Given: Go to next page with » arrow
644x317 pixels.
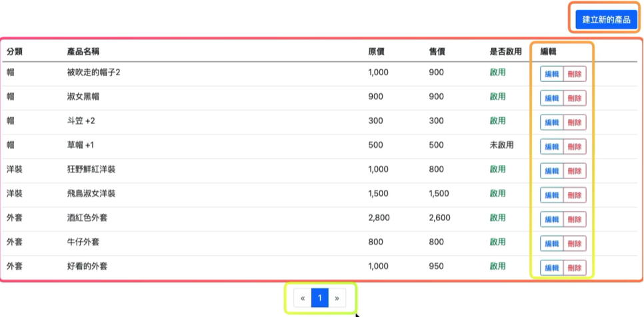Looking at the screenshot, I should click(x=337, y=298).
